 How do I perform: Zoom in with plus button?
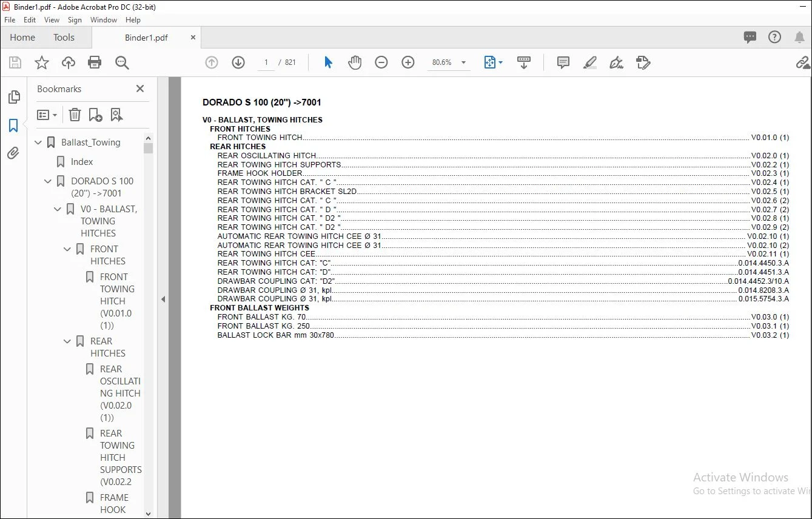(x=408, y=62)
